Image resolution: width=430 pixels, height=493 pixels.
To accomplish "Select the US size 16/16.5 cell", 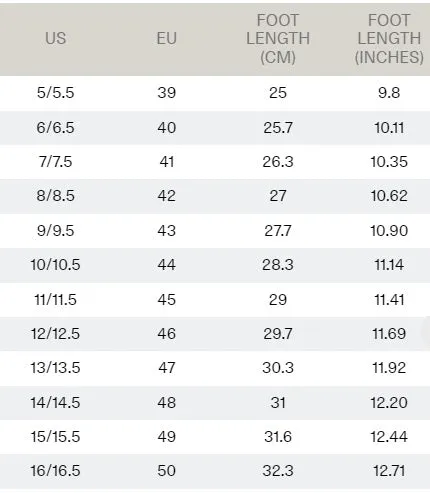I will (56, 471).
